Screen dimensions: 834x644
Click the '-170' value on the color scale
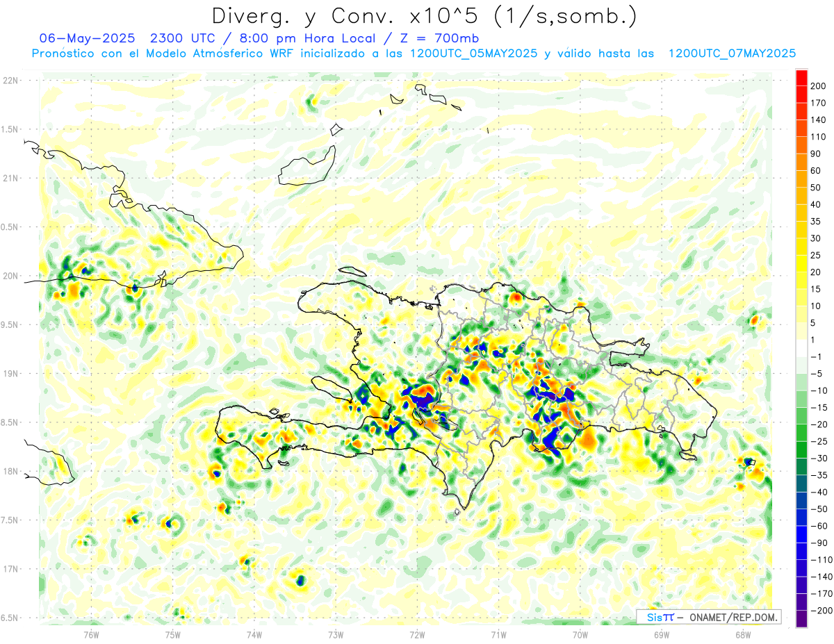click(x=821, y=593)
